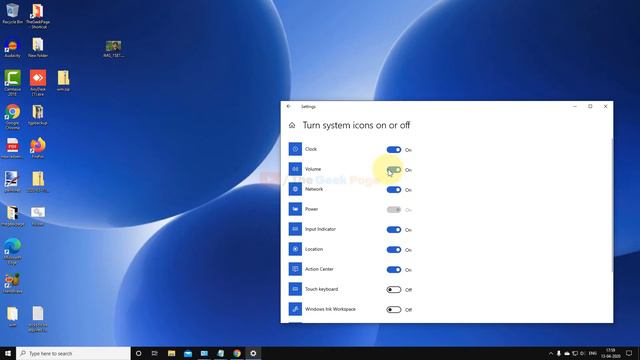Click the Settings gear on the taskbar
640x360 pixels.
253,353
